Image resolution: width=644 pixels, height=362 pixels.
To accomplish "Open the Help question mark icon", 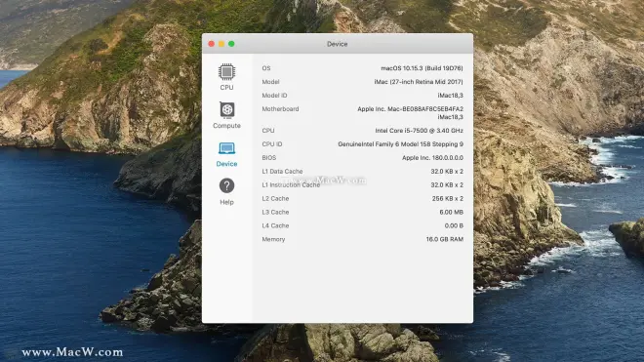I will click(x=226, y=185).
